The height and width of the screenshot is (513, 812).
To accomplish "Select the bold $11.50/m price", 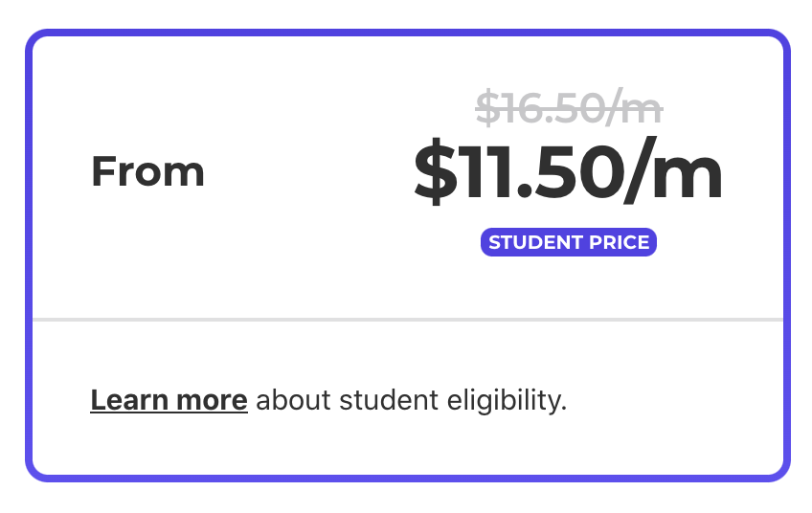I will tap(568, 171).
